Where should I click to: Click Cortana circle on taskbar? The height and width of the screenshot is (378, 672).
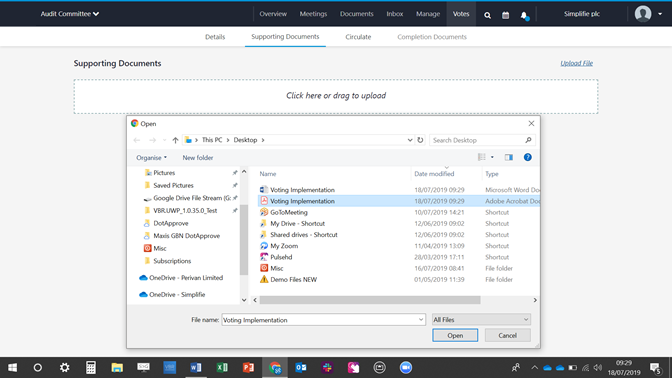click(38, 368)
